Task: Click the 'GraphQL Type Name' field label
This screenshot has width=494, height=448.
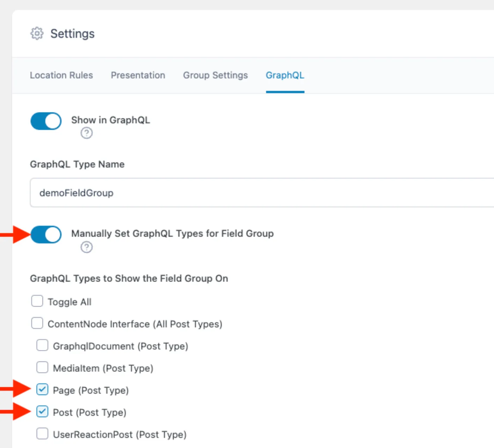Action: tap(77, 164)
